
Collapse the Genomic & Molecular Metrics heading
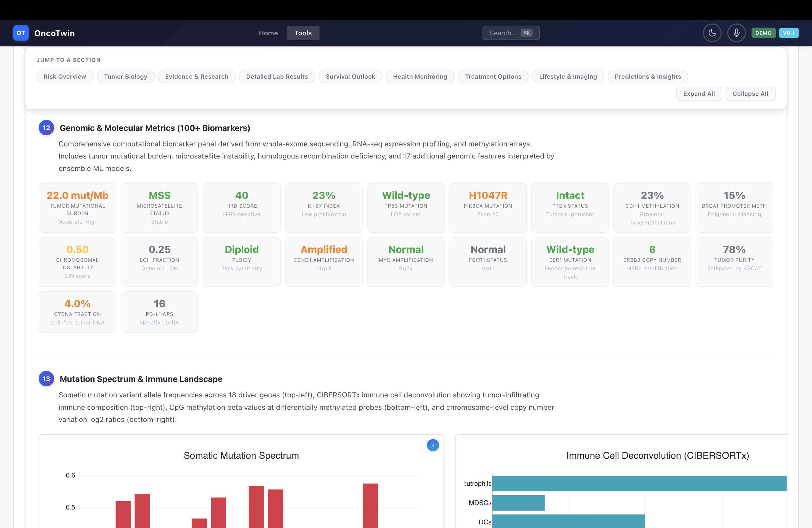point(155,128)
